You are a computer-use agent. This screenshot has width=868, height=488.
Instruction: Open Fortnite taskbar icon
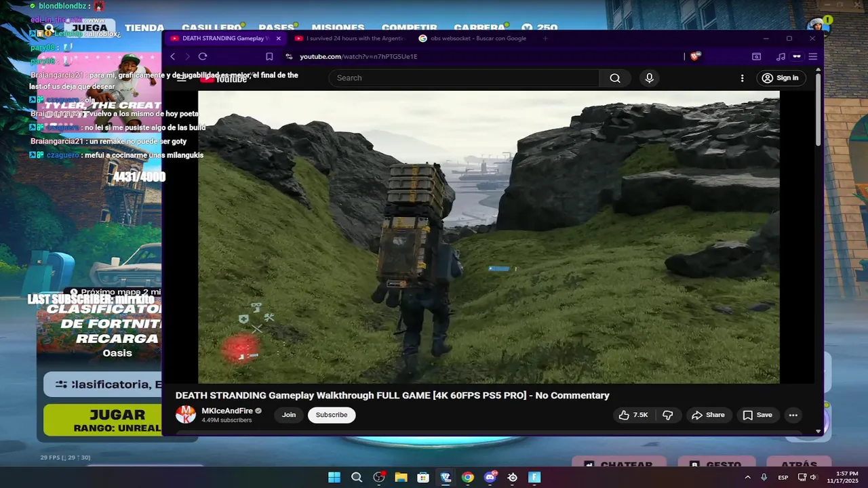pos(534,477)
